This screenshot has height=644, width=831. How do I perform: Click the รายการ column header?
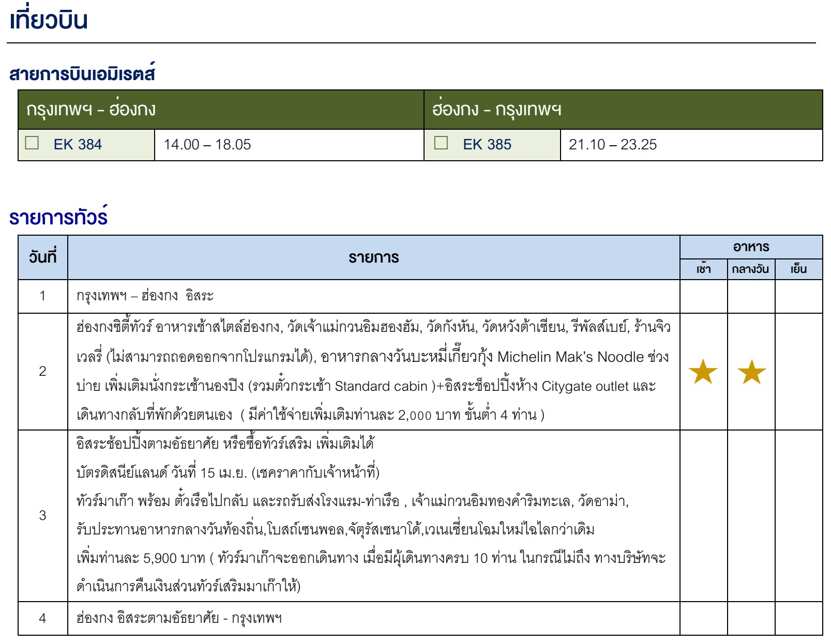373,257
